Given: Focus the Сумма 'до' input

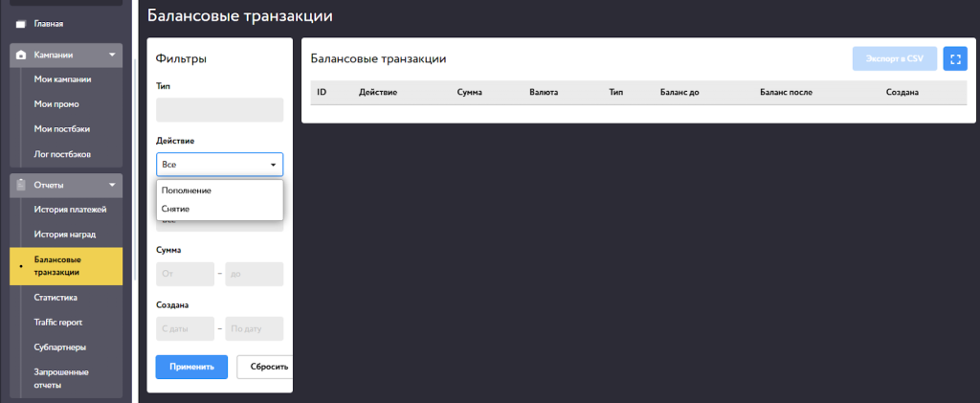Looking at the screenshot, I should pos(254,275).
